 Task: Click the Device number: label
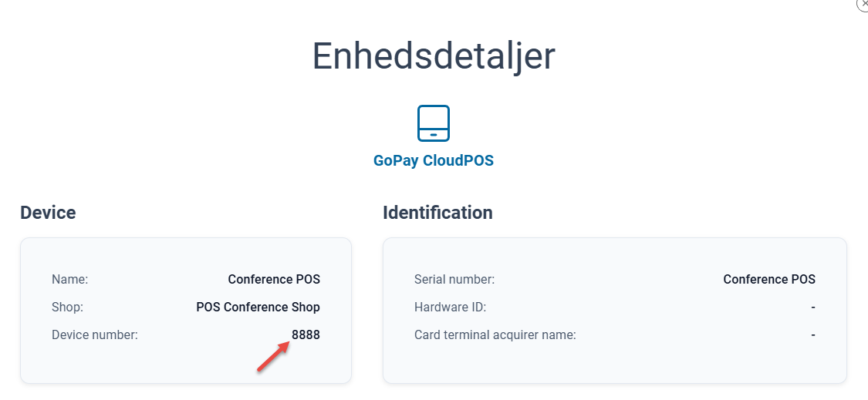tap(95, 334)
